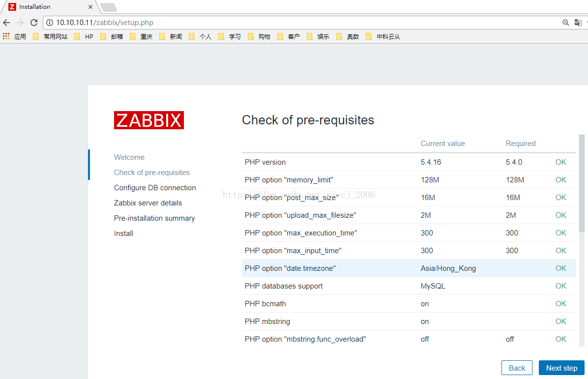Viewport: 588px width, 379px height.
Task: Open the 重庆 bookmark folder
Action: pyautogui.click(x=142, y=36)
